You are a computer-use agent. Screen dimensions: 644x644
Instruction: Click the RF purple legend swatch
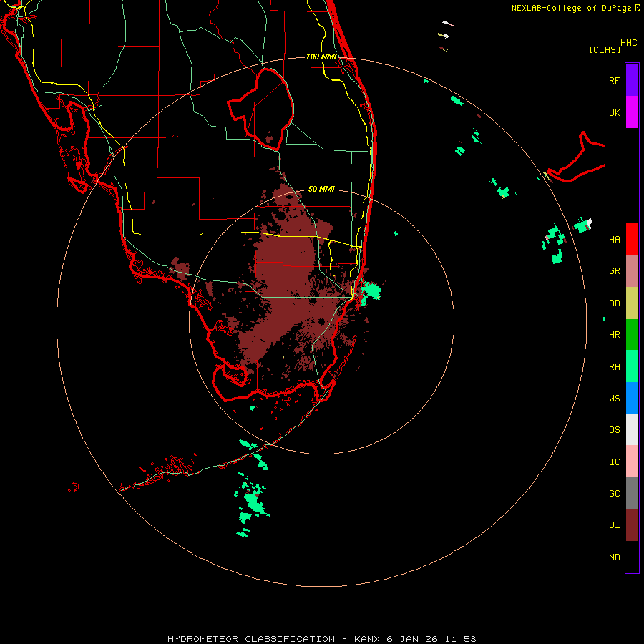(632, 80)
